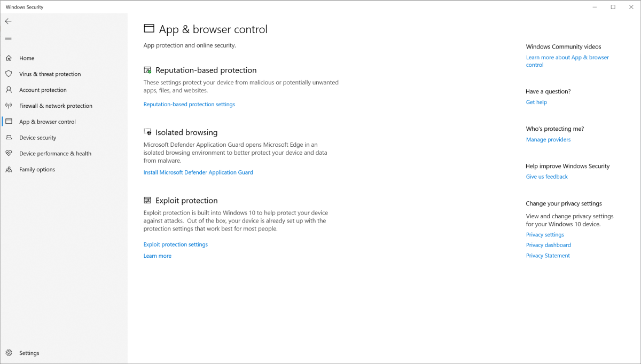Screen dimensions: 641x364
Task: Expand the navigation hamburger menu
Action: click(8, 38)
